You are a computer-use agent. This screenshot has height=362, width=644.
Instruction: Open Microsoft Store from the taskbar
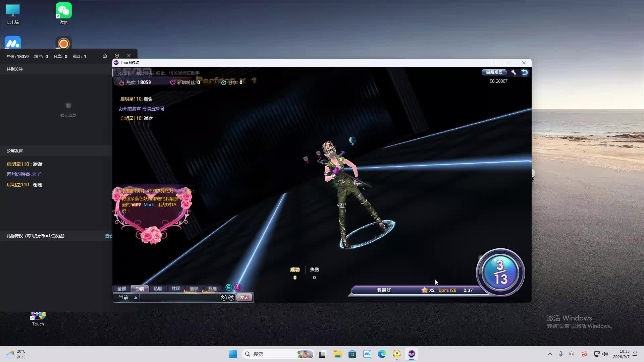(352, 354)
